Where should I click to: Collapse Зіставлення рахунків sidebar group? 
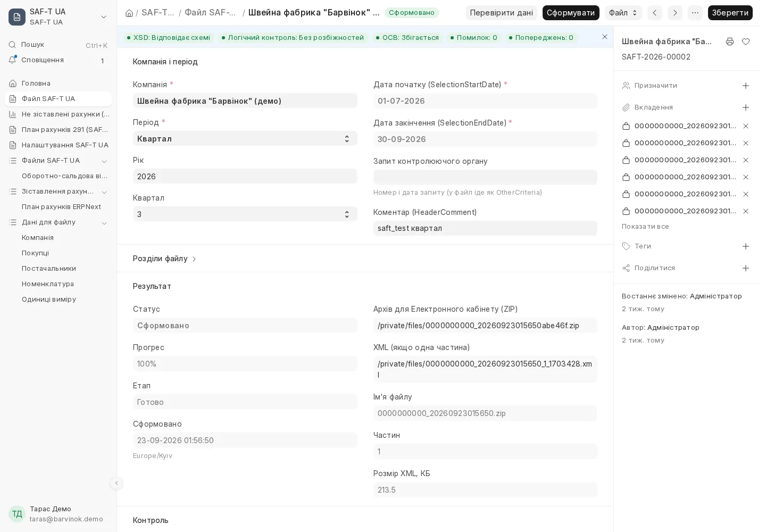[x=104, y=192]
